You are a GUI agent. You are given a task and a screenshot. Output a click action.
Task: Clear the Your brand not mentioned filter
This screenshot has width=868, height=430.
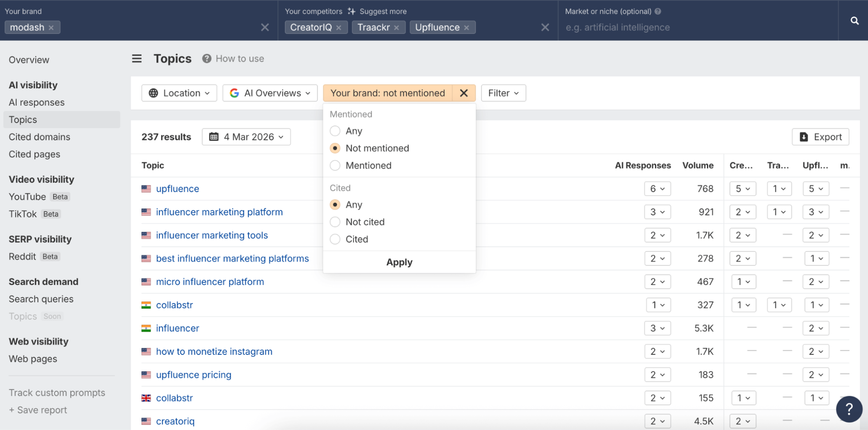coord(464,93)
